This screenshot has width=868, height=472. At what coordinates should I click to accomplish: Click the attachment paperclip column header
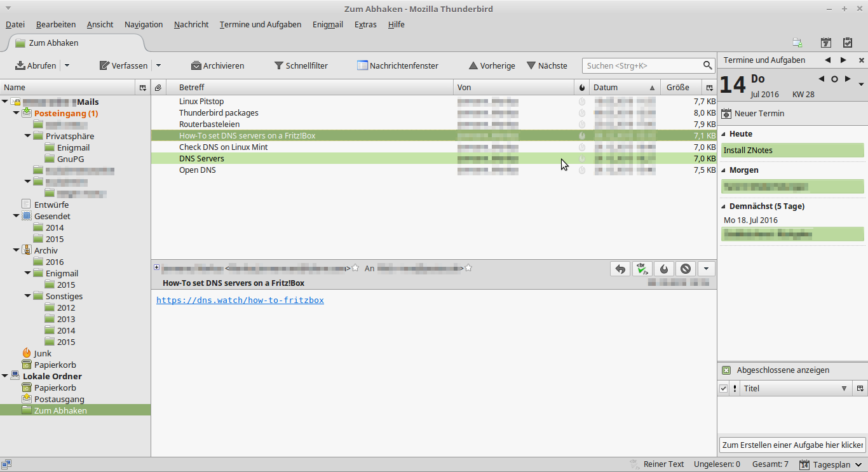(x=158, y=88)
